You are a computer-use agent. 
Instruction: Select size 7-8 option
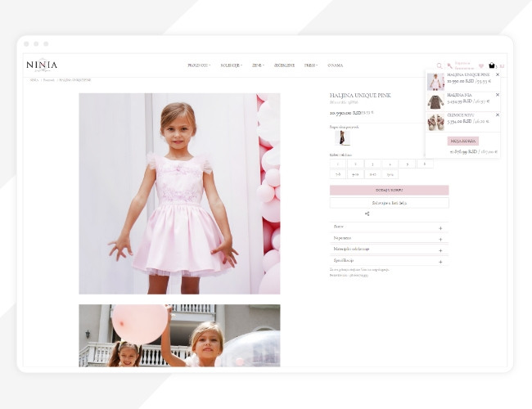[338, 174]
